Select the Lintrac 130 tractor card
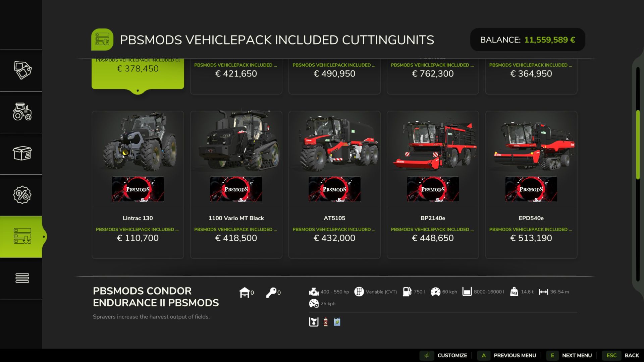The height and width of the screenshot is (362, 644). pos(138,185)
